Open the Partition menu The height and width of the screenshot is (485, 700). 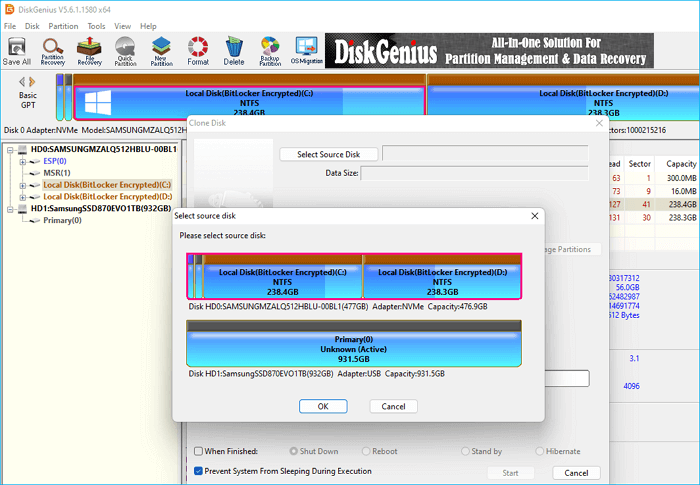[x=63, y=26]
